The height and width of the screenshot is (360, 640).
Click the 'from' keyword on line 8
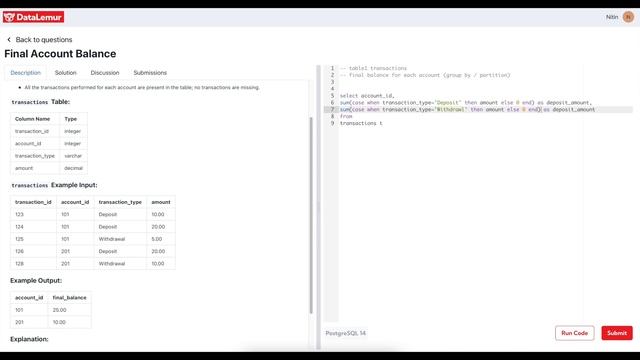[x=346, y=116]
